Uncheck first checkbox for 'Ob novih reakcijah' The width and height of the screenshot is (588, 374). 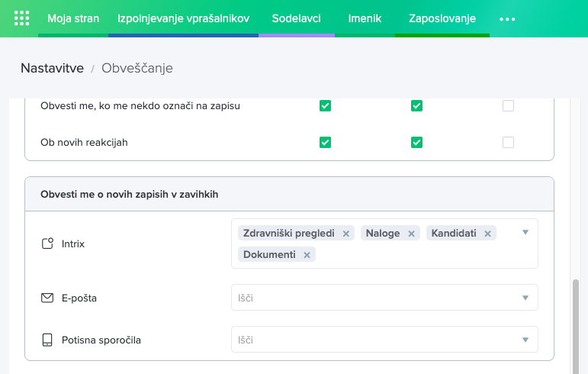click(x=325, y=142)
